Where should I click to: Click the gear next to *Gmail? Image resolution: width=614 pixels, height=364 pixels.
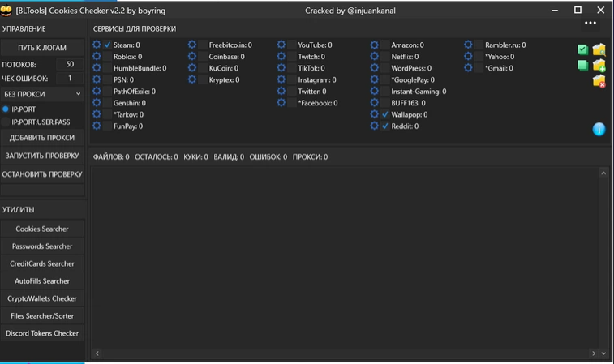point(468,68)
